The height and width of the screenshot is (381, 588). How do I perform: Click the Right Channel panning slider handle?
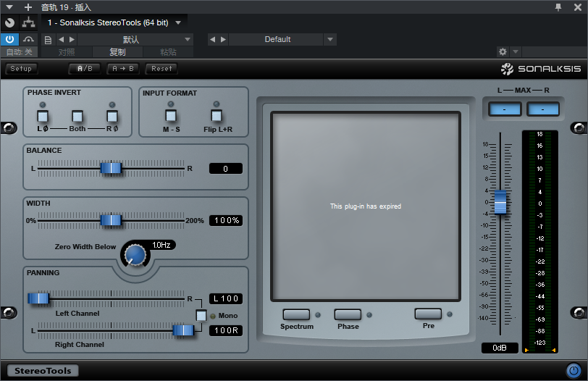tap(183, 330)
